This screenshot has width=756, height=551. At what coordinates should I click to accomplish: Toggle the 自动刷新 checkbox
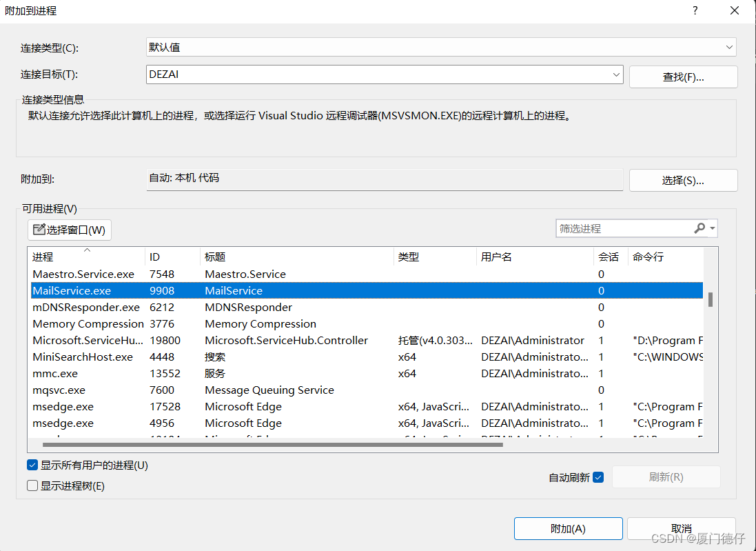[x=598, y=477]
